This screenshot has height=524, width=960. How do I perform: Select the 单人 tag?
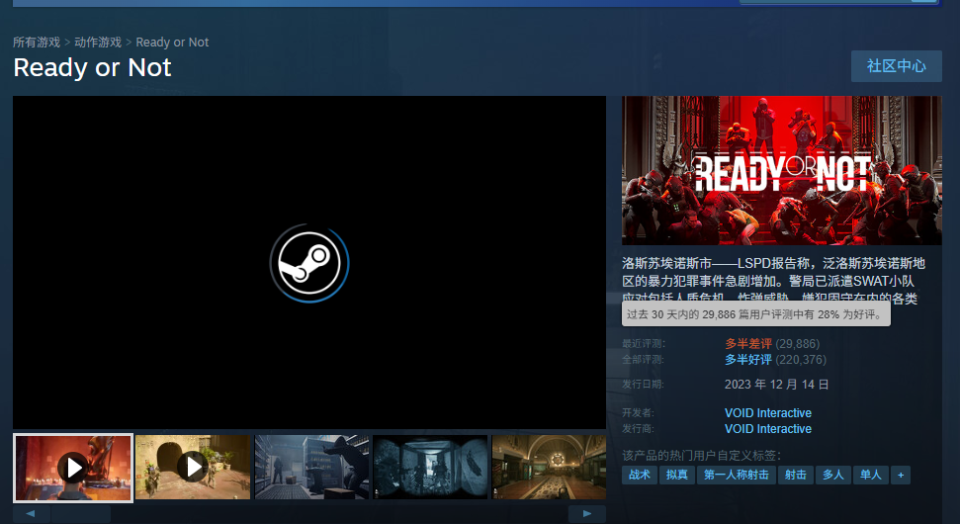click(x=870, y=475)
